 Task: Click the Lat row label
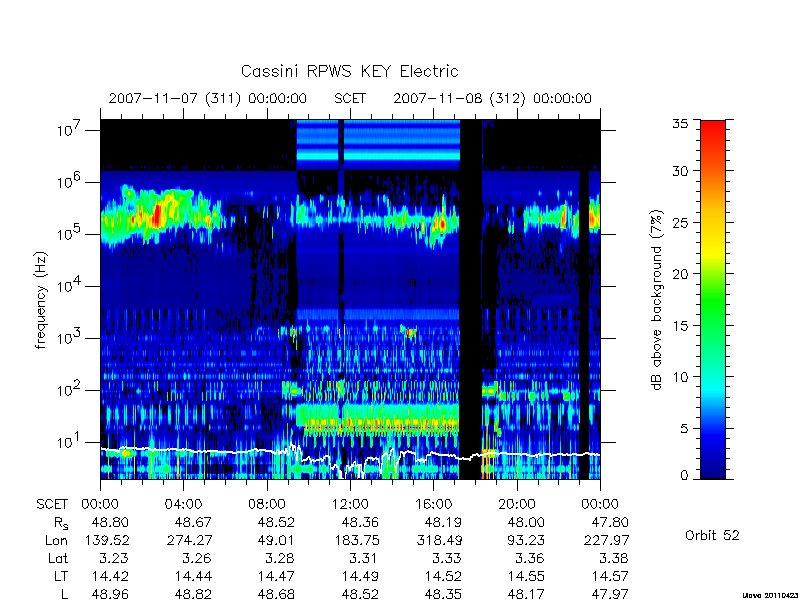click(58, 559)
